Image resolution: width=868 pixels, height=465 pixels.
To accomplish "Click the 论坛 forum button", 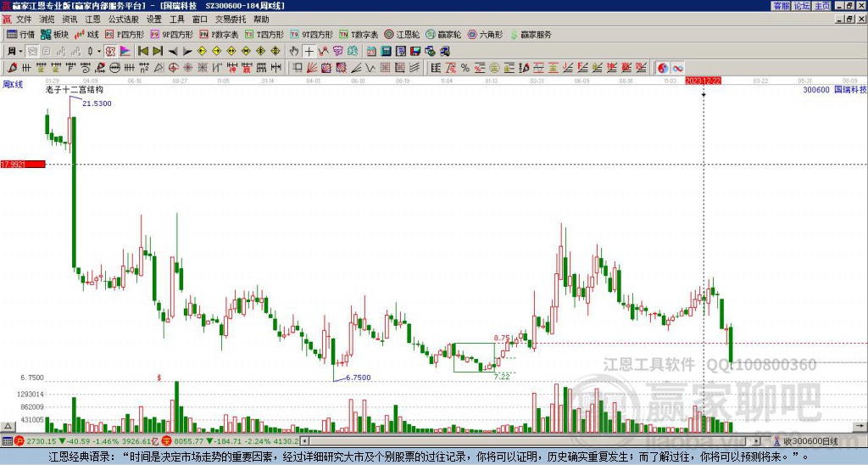I will (801, 6).
